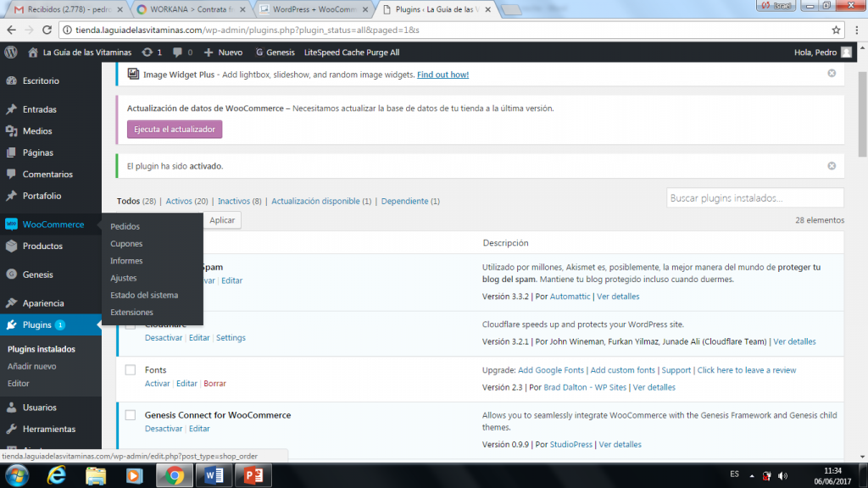This screenshot has width=868, height=488.
Task: Open Herramientas in the sidebar
Action: [48, 429]
